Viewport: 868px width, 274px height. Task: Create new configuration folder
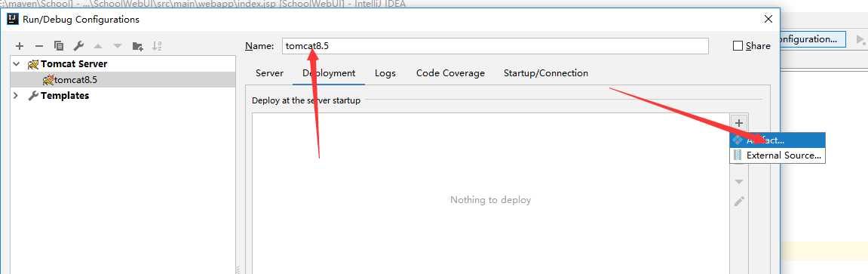click(x=137, y=47)
